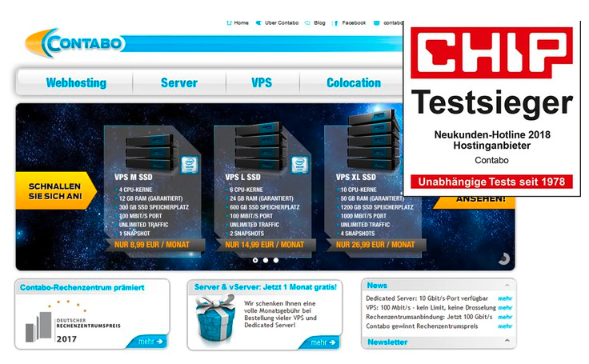Click the CHIP Testsieger badge
The image size is (589, 364).
click(491, 108)
